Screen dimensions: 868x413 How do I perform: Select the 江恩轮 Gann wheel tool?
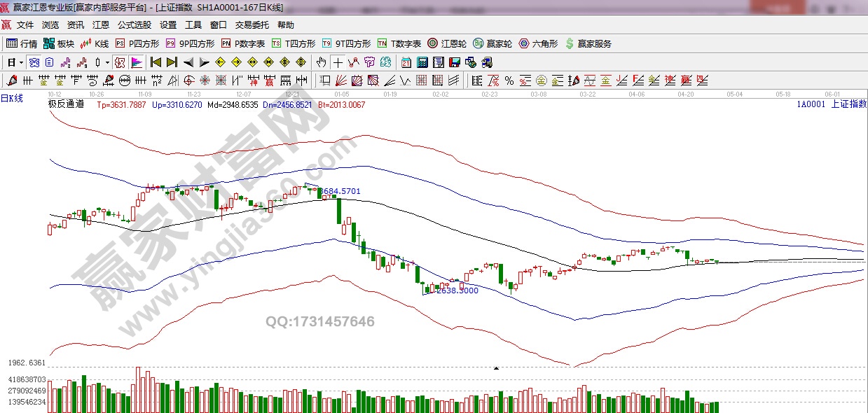tap(447, 43)
